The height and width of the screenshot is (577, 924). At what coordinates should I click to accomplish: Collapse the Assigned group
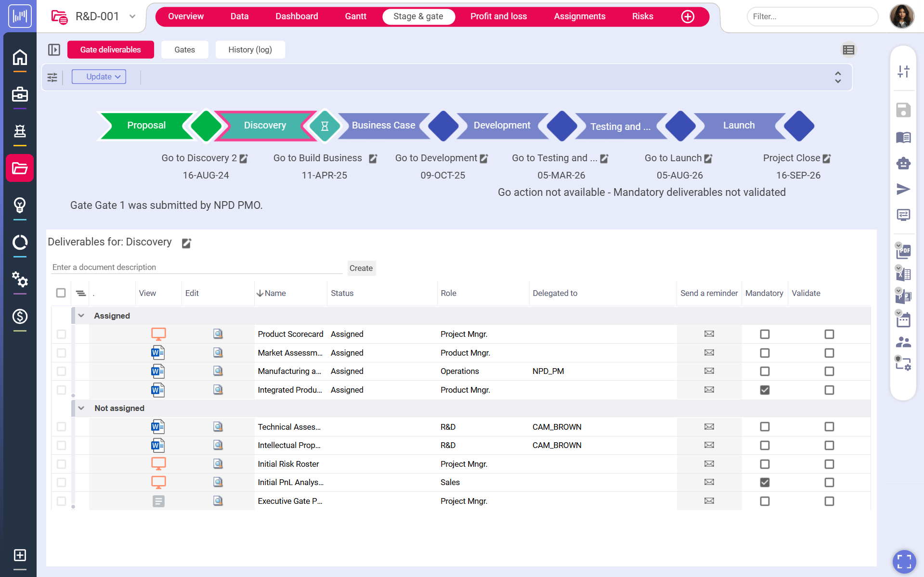81,316
